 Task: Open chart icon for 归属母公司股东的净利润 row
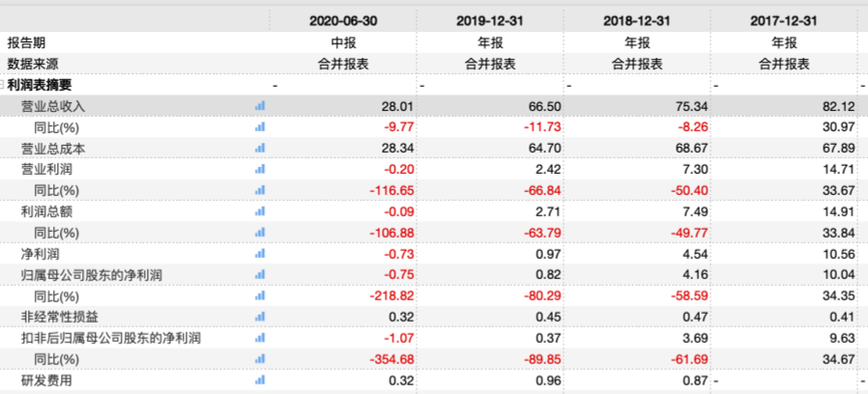coord(260,274)
